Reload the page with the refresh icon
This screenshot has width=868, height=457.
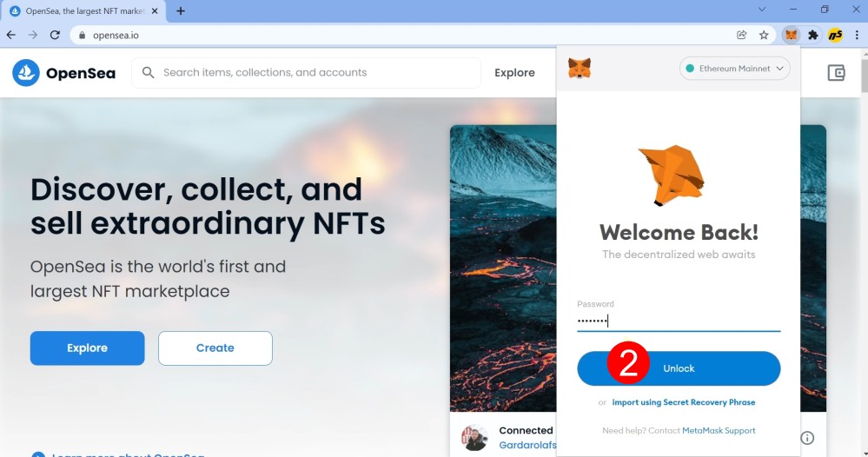tap(55, 35)
